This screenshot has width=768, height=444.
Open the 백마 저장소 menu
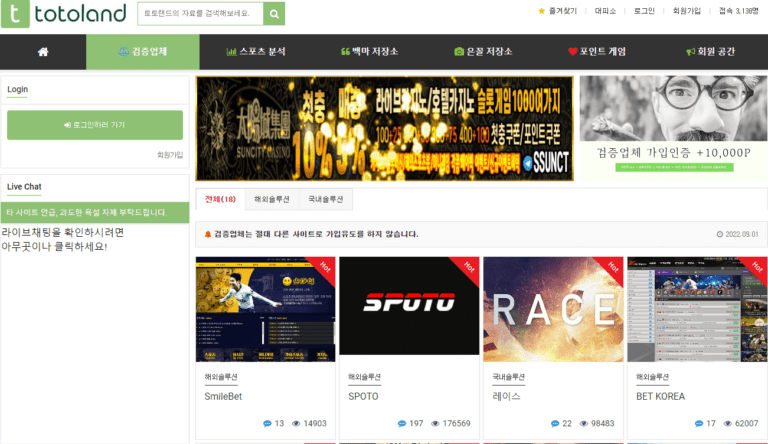pyautogui.click(x=369, y=52)
